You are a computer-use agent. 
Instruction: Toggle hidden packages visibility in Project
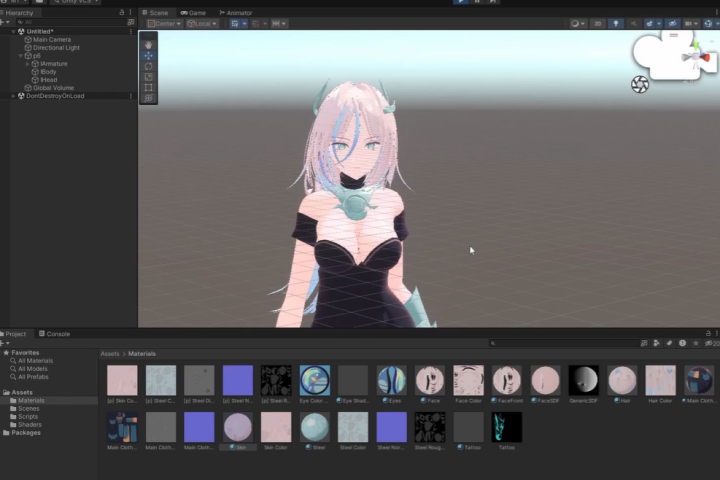712,343
